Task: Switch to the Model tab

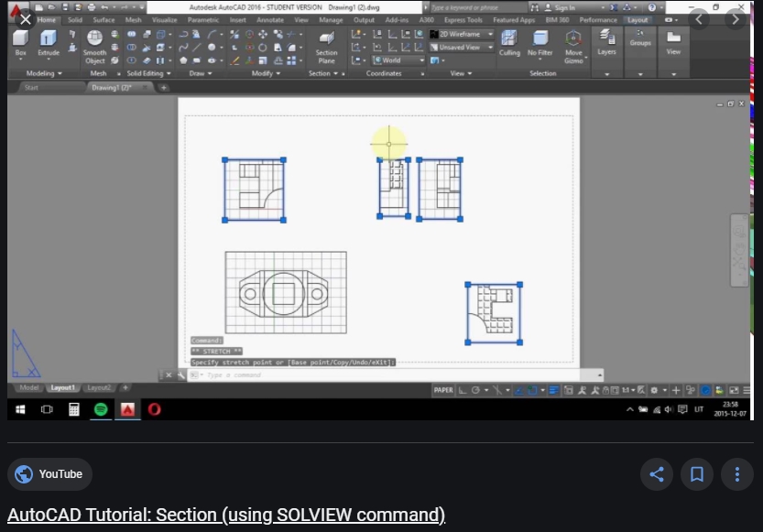Action: [28, 387]
